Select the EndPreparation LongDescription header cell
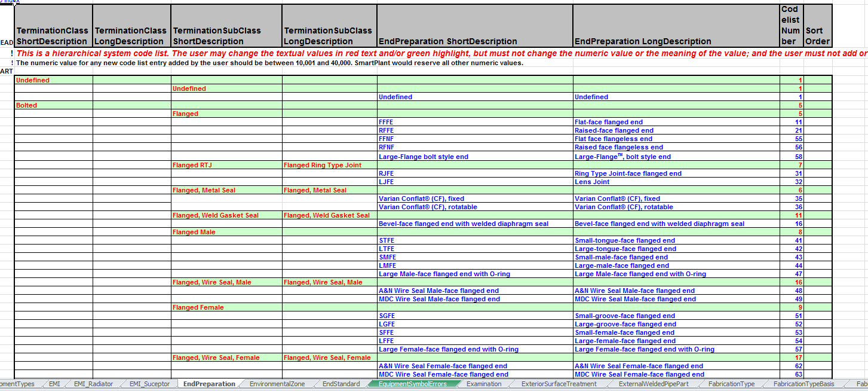Screen dimensions: 868x391 point(676,26)
